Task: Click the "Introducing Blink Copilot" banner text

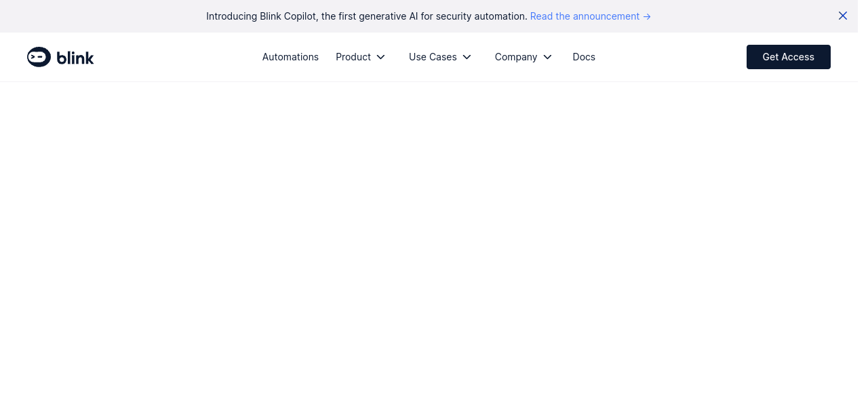Action: pyautogui.click(x=261, y=16)
